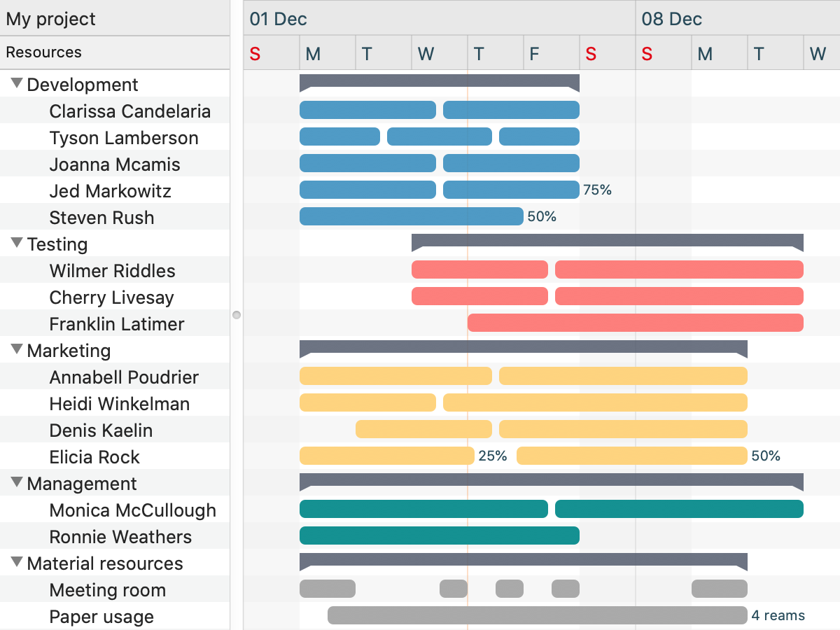This screenshot has height=630, width=840.
Task: Click the Development group summary bar
Action: coord(439,80)
